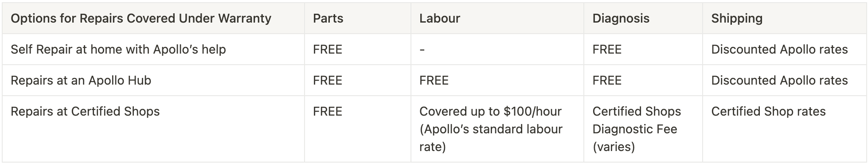868x163 pixels.
Task: Select 'Self Repair at home' row label
Action: [118, 49]
